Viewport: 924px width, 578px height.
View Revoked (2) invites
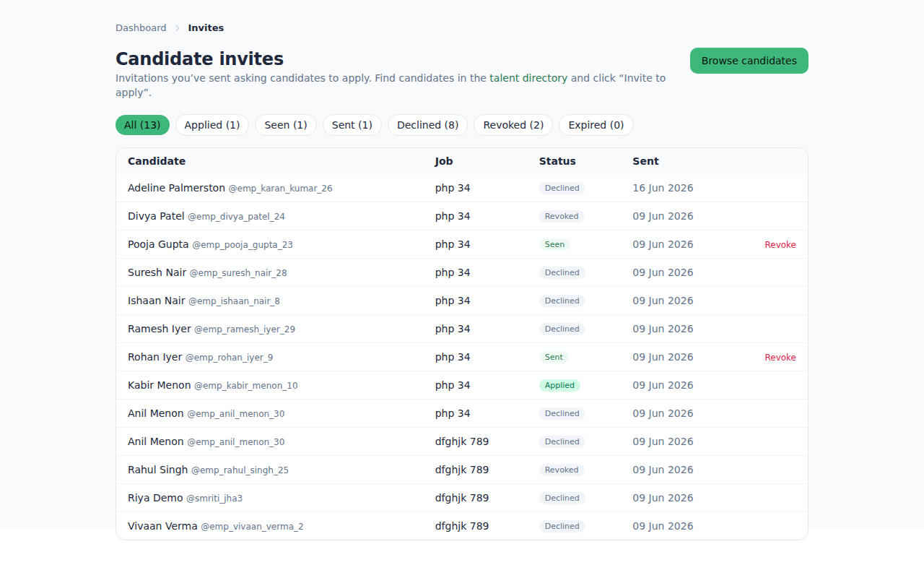(x=513, y=125)
